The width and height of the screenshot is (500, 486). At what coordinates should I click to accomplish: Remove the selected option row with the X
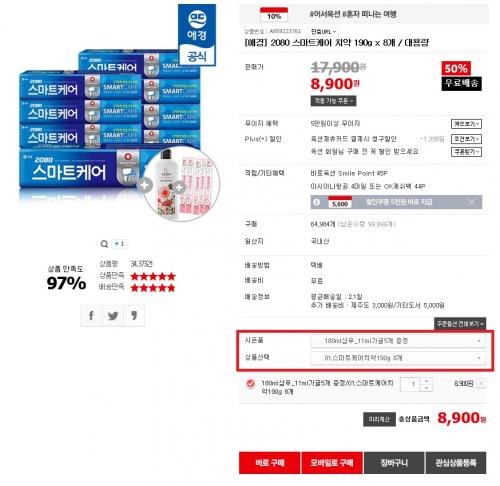[x=481, y=383]
